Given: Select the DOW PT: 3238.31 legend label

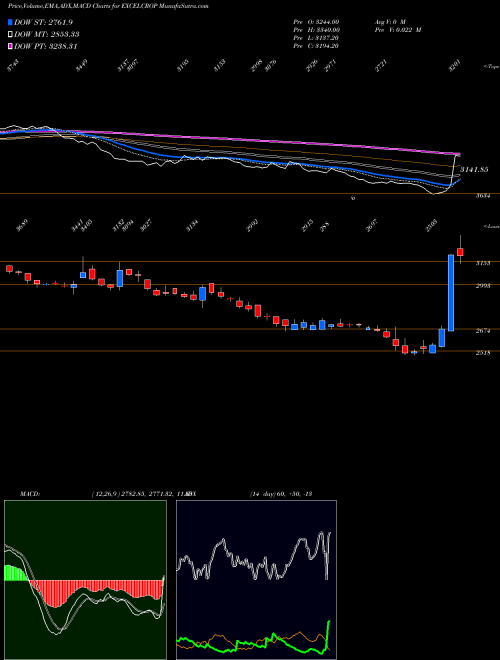Looking at the screenshot, I should click(x=46, y=46).
